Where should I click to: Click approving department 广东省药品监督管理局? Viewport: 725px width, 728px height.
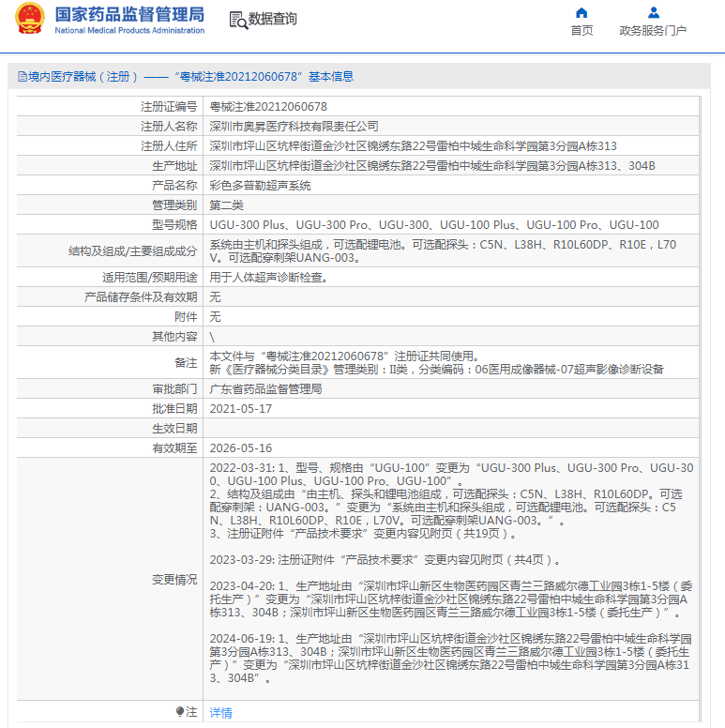coord(265,389)
